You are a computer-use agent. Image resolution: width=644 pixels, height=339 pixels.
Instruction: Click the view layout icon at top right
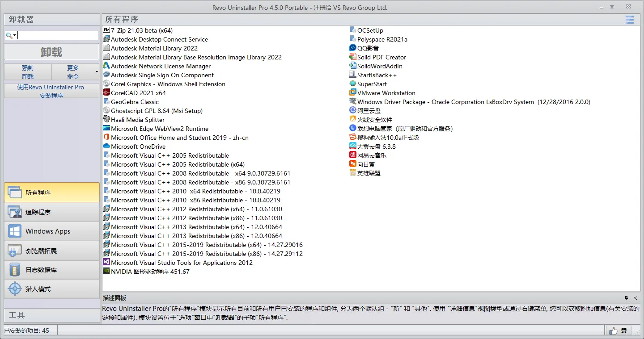point(630,20)
